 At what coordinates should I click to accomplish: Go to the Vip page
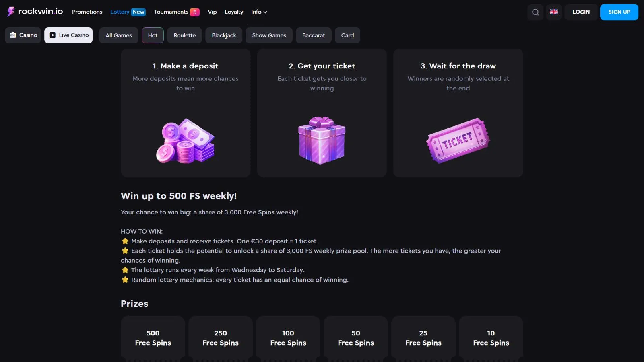[x=212, y=12]
